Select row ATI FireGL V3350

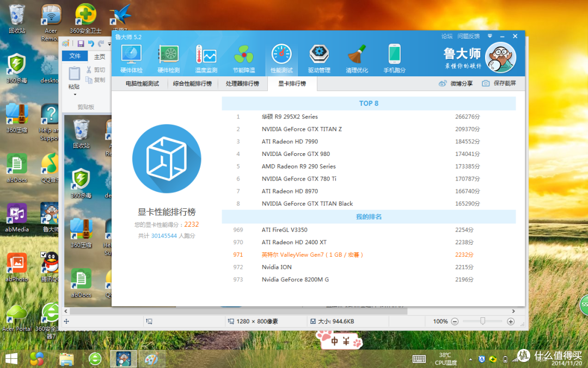coord(369,230)
